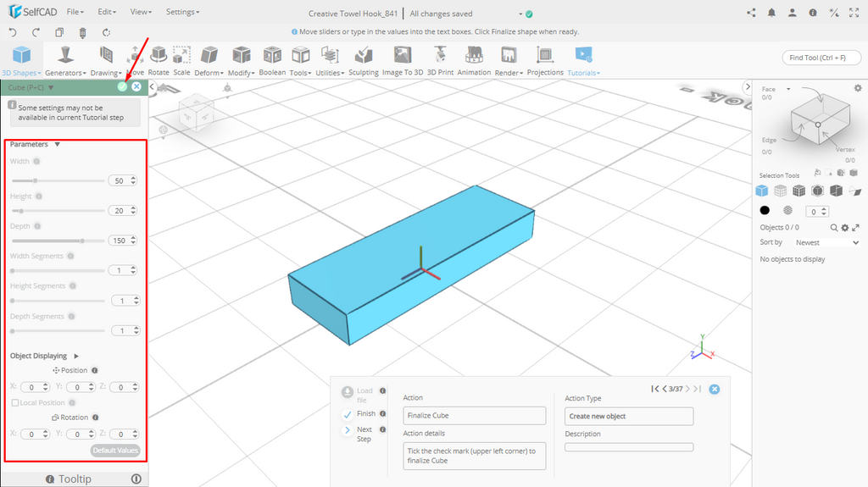Open the View menu
Screen dimensions: 868x487
click(x=142, y=12)
